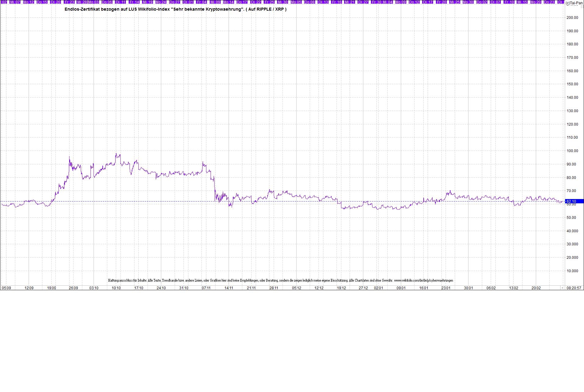This screenshot has width=584, height=392.
Task: Click the 100.00 price axis label
Action: coord(572,151)
